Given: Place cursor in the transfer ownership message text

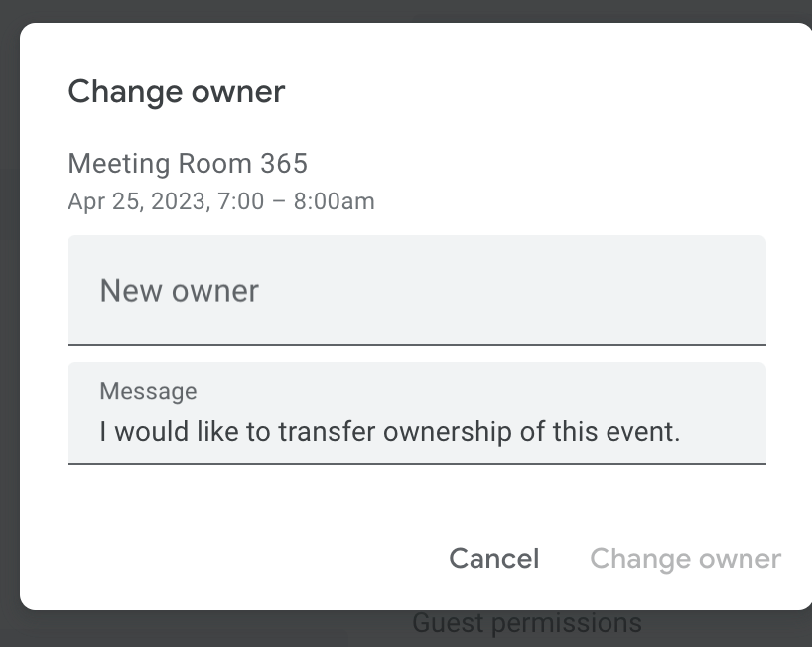Looking at the screenshot, I should [x=389, y=432].
